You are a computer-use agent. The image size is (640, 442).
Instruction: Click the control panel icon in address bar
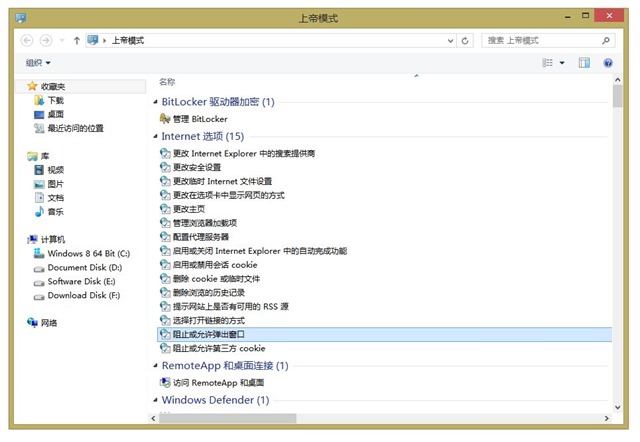[93, 40]
